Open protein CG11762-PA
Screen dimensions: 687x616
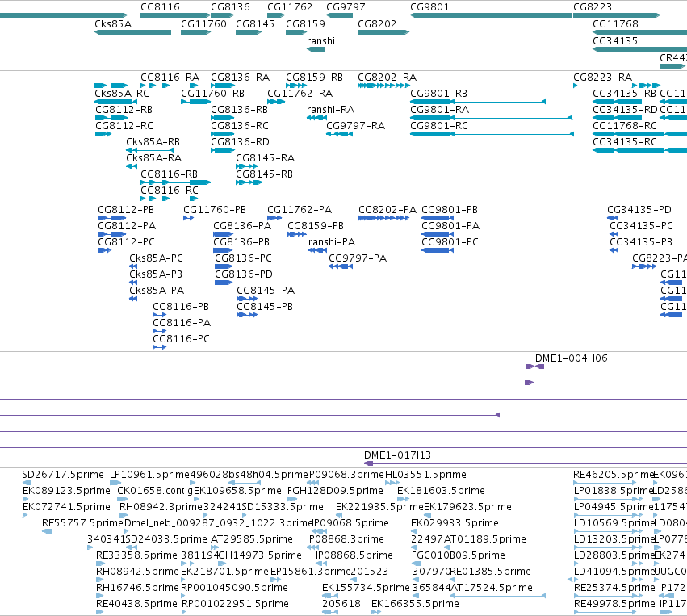click(x=300, y=210)
